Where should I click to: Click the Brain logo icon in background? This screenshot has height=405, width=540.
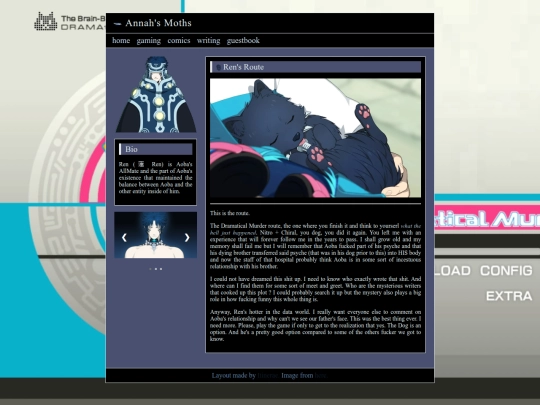point(45,21)
